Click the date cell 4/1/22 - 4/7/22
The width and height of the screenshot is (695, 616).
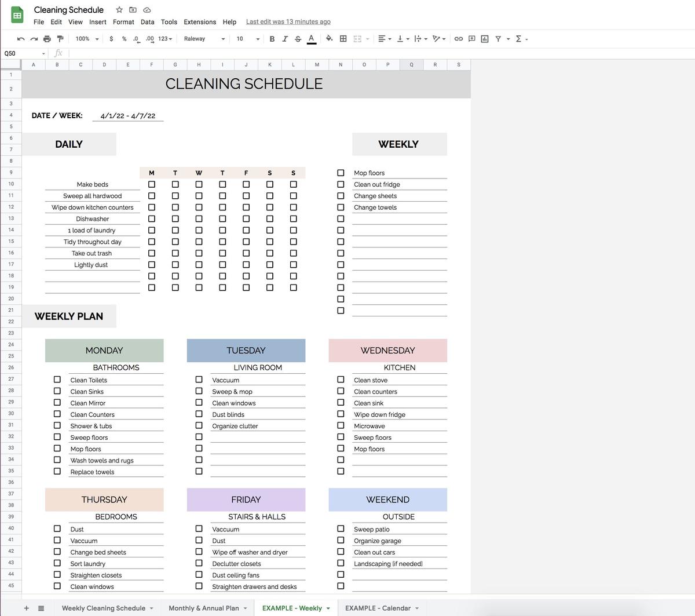(x=128, y=115)
